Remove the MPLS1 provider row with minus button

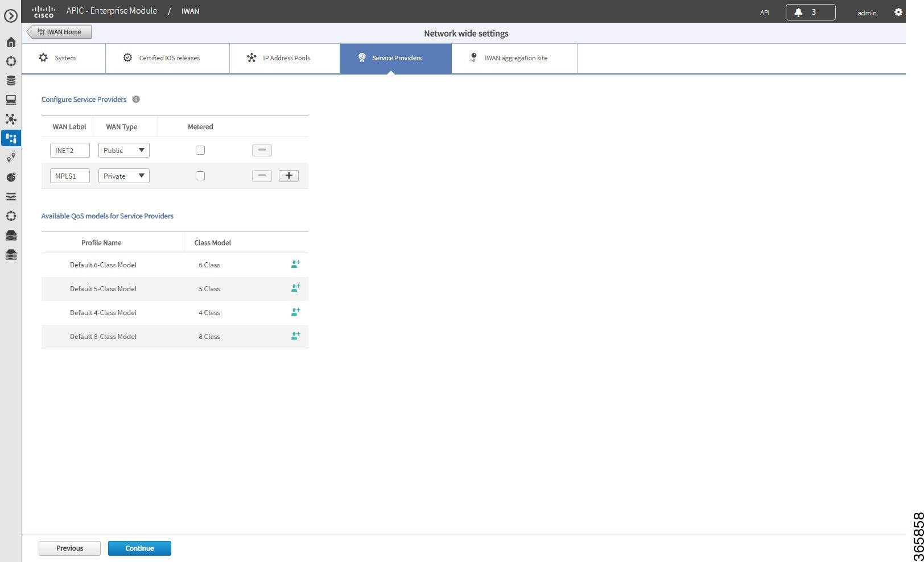(x=262, y=176)
